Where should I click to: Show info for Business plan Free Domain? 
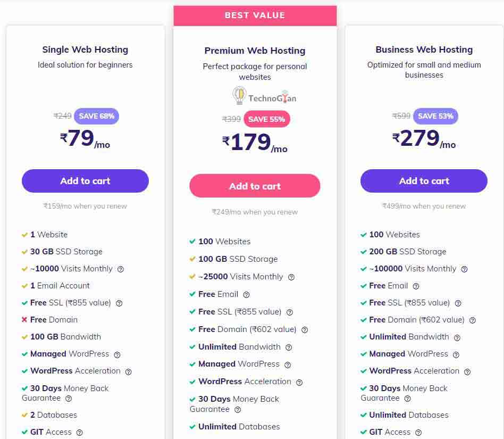tap(473, 320)
